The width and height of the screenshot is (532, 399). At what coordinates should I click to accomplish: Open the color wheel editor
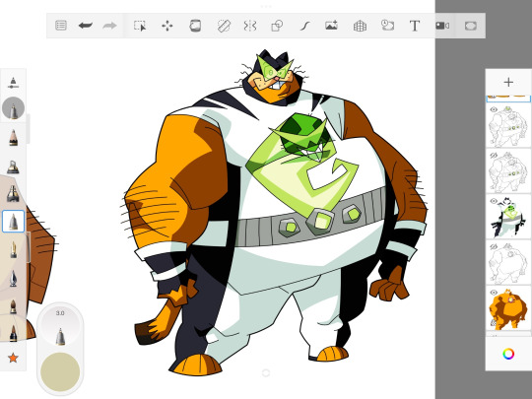508,354
